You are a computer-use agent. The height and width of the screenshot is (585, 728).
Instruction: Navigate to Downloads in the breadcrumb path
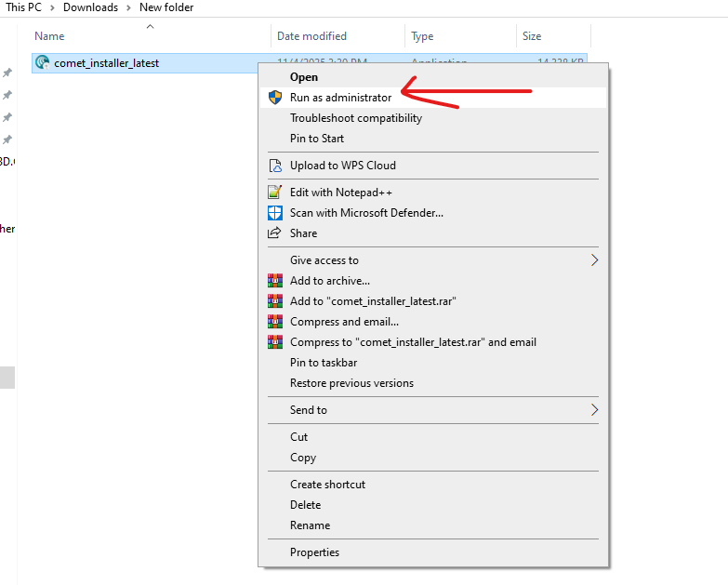[x=90, y=7]
